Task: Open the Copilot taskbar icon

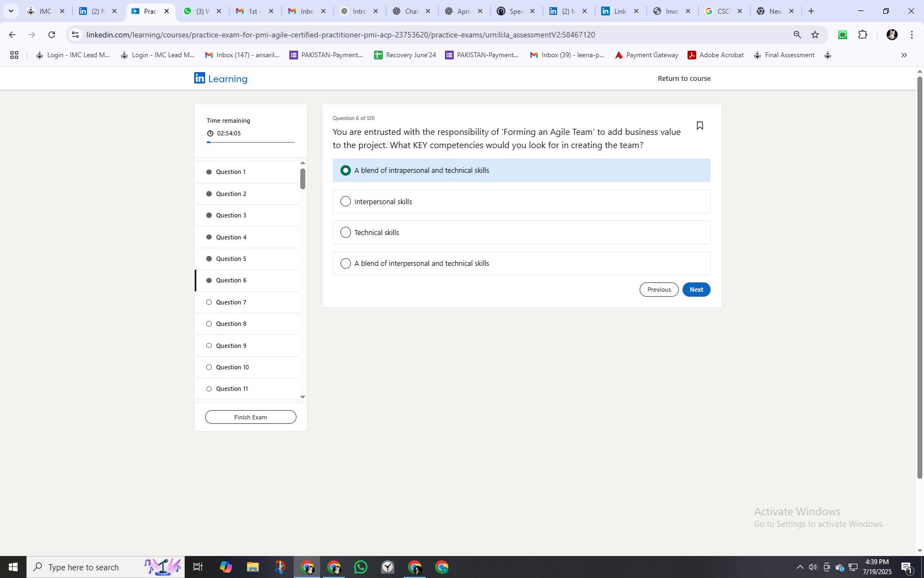Action: 226,567
